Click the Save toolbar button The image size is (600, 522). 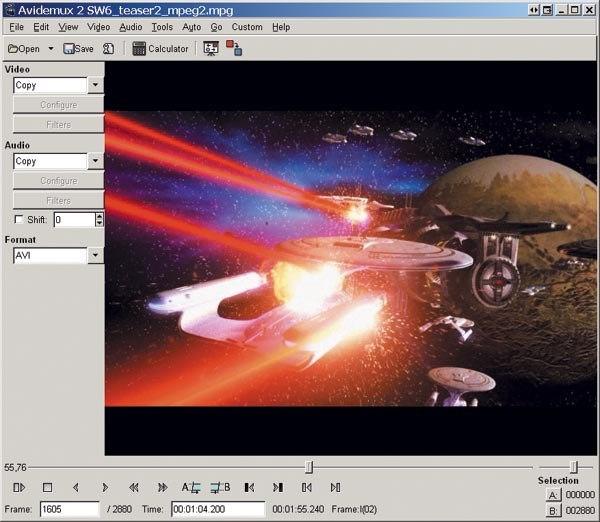pos(78,49)
